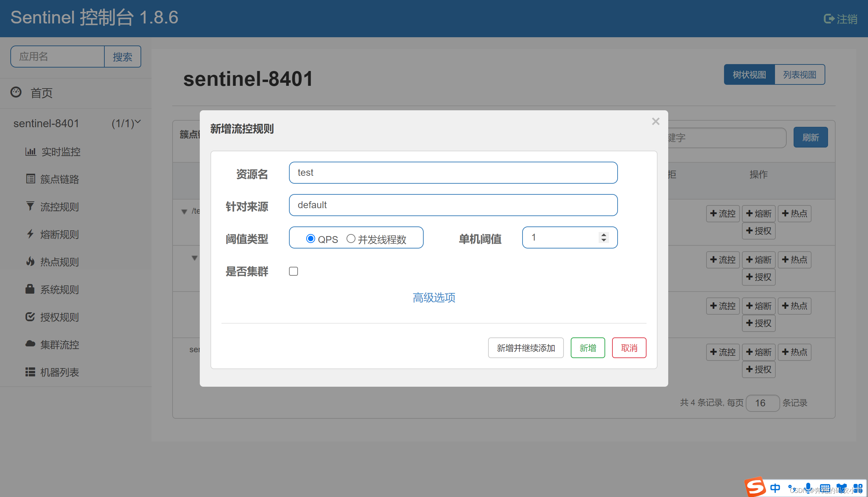Toggle the 中 Chinese input mode indicator
The image size is (868, 497).
(x=775, y=488)
